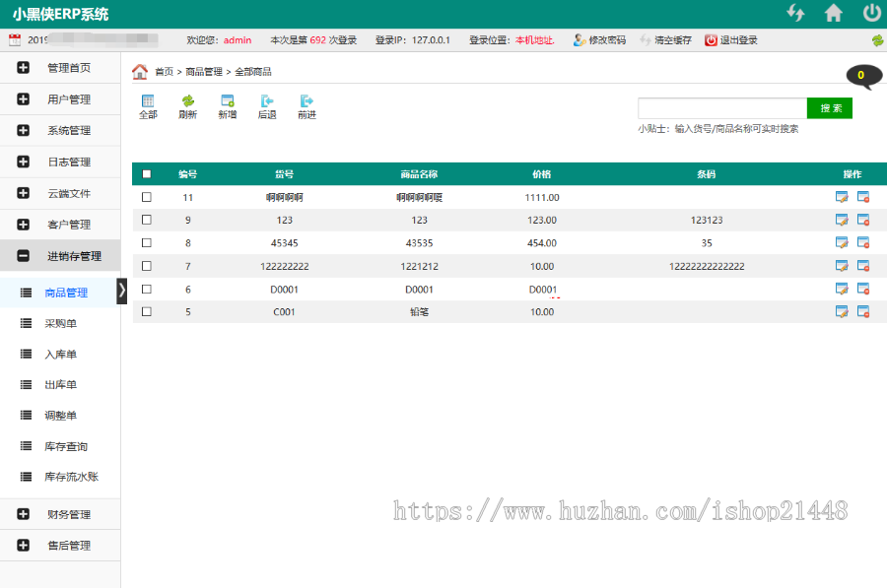Click 清空缓存 link
The width and height of the screenshot is (887, 588).
pos(666,40)
